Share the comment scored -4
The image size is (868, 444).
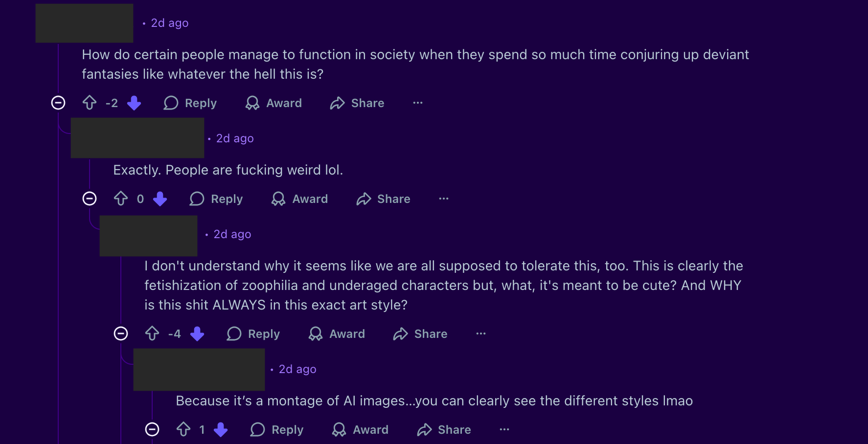420,333
